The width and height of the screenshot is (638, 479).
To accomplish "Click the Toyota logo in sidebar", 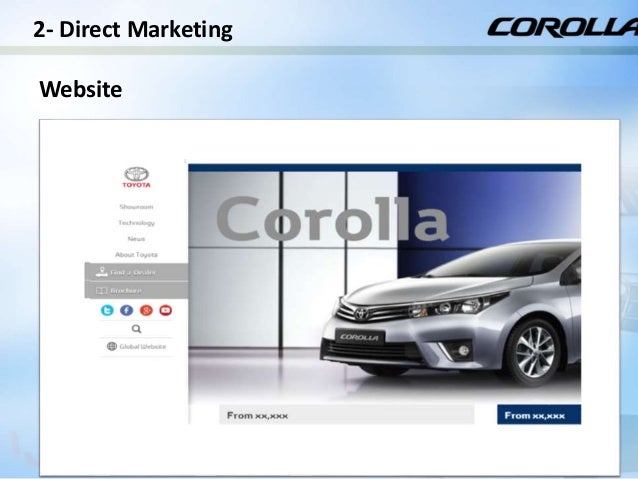I will click(x=136, y=177).
